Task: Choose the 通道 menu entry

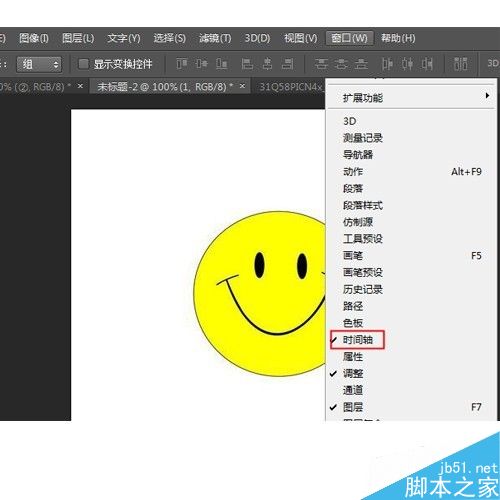Action: tap(411, 390)
